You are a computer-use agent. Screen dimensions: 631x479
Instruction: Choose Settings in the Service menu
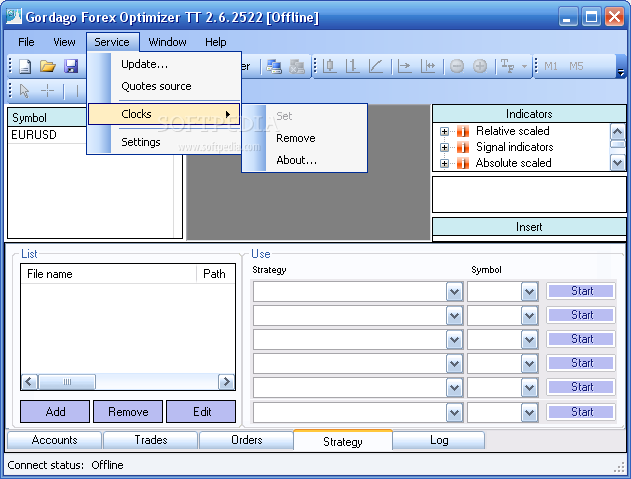164,142
